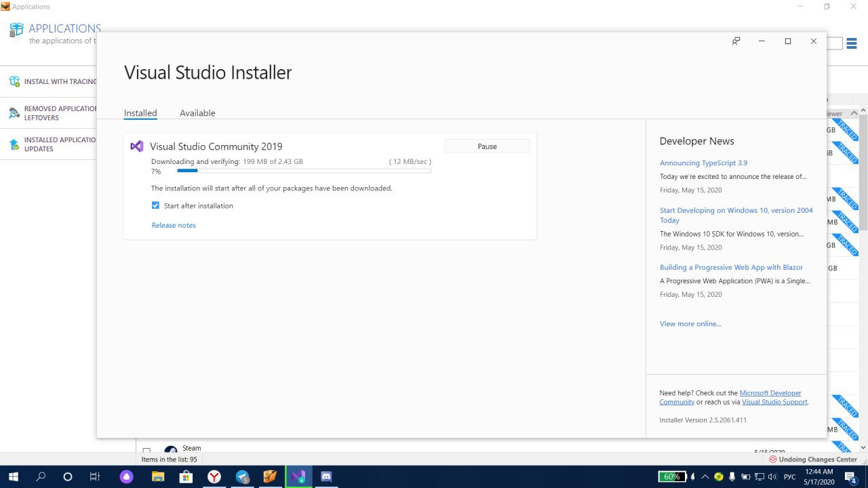Click View more online link
Viewport: 868px width, 488px height.
point(690,323)
